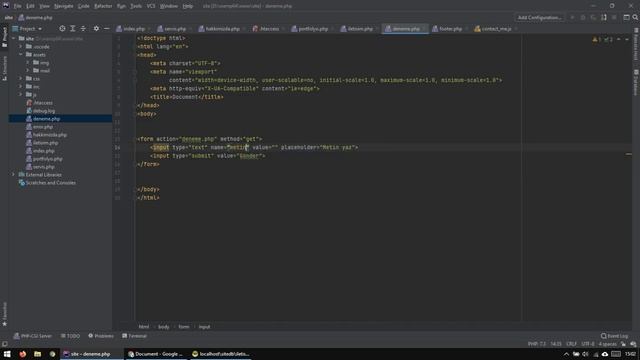This screenshot has width=640, height=360.
Task: Toggle tool window bars icon in the status bar corner
Action: (4, 344)
